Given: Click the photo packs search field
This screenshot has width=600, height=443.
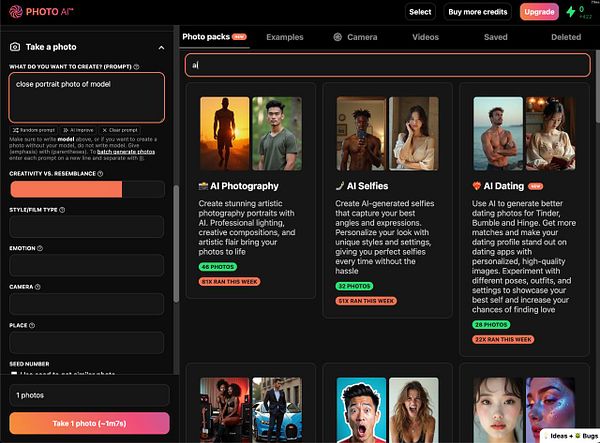Looking at the screenshot, I should tap(387, 65).
